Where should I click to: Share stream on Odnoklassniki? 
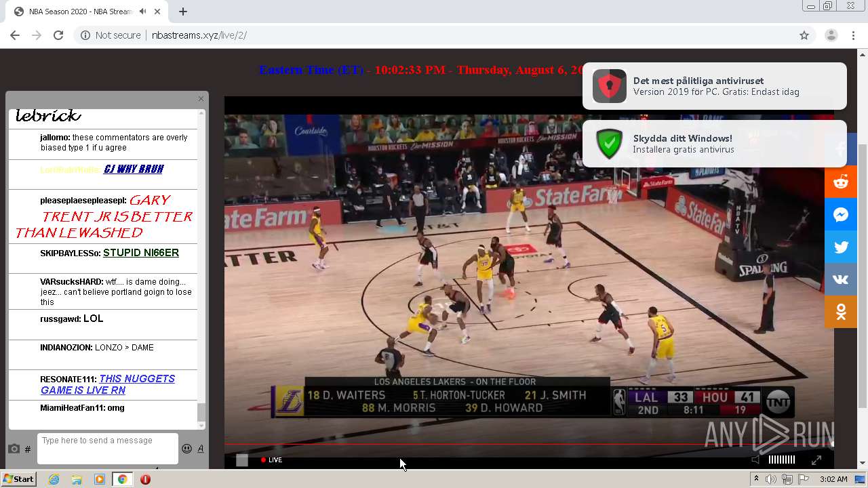[841, 312]
